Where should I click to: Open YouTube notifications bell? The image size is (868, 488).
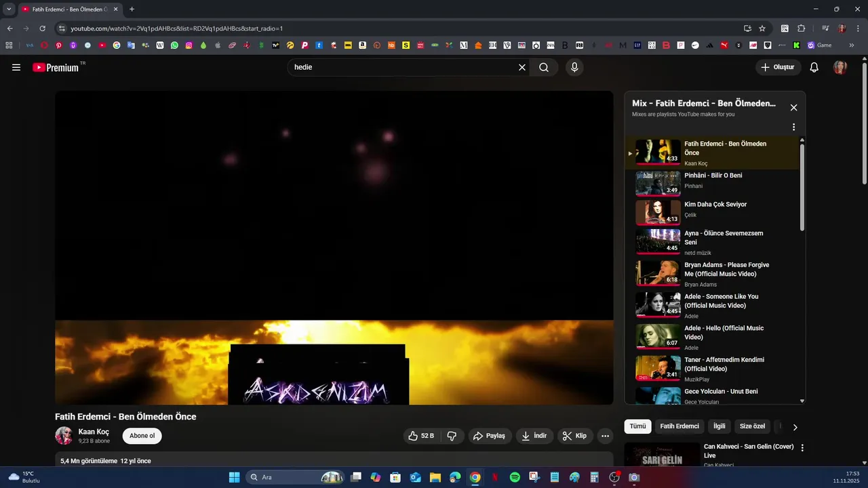pyautogui.click(x=814, y=67)
